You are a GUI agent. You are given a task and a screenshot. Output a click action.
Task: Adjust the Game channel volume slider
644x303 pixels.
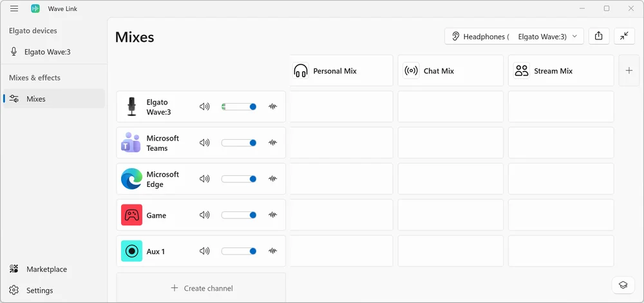coord(239,215)
